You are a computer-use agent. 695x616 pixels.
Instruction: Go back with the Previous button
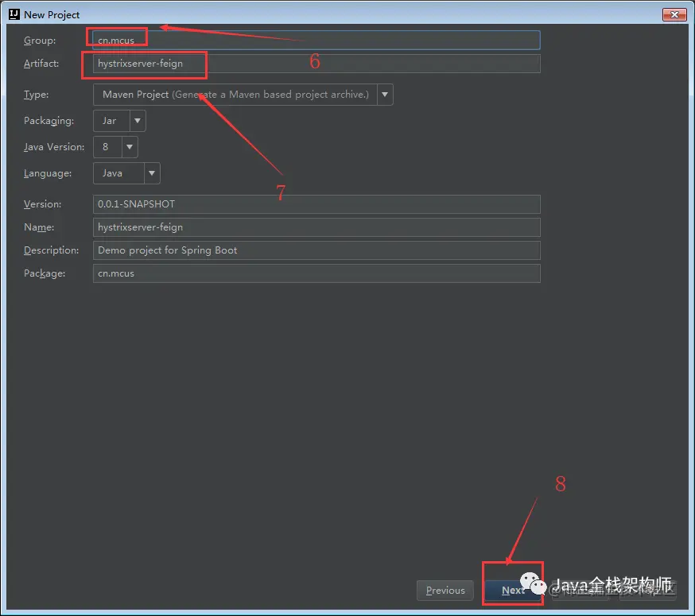[x=445, y=591]
